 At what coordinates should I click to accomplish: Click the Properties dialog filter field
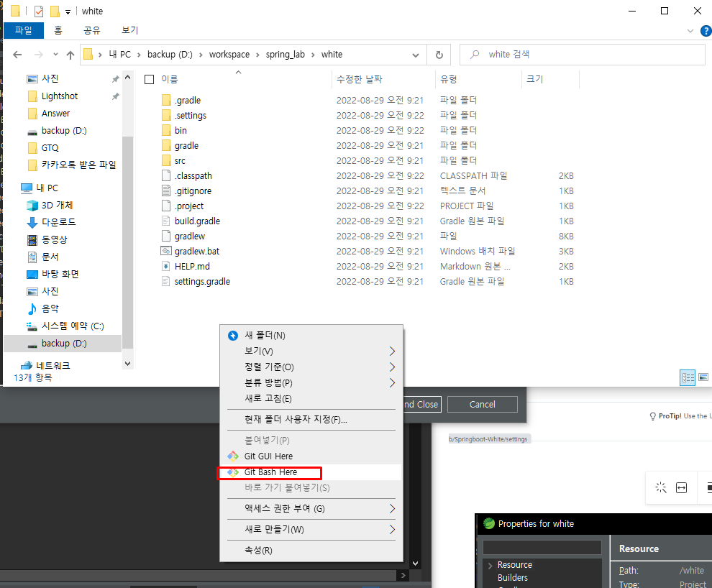point(542,548)
